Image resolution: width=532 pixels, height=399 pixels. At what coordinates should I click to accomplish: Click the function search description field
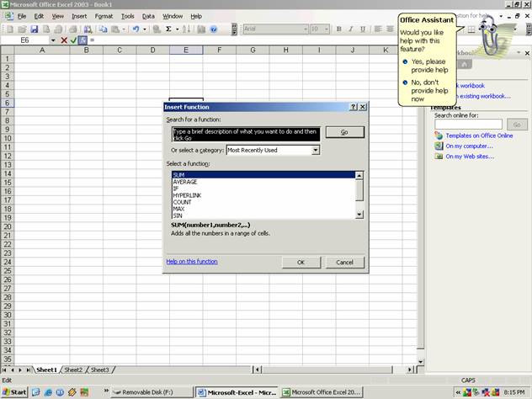[246, 135]
